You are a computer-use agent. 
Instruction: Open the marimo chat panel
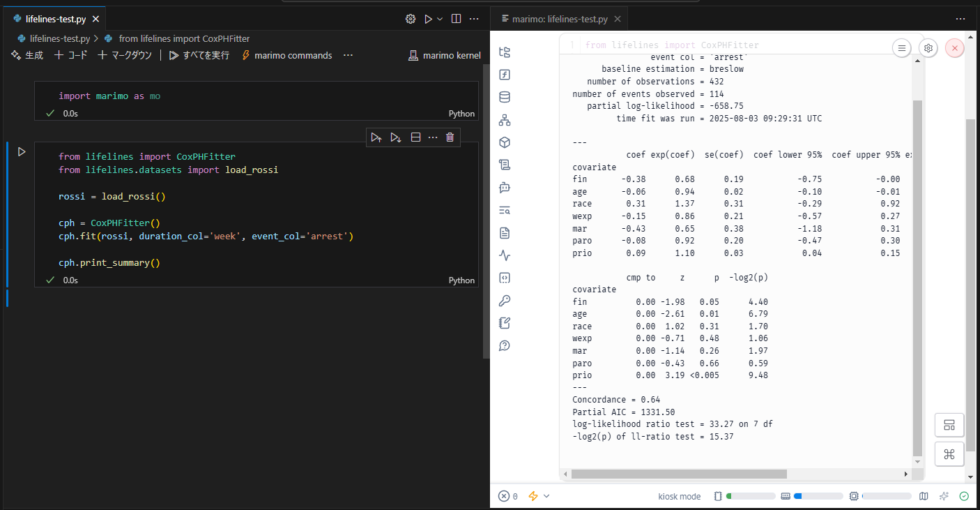(x=505, y=187)
